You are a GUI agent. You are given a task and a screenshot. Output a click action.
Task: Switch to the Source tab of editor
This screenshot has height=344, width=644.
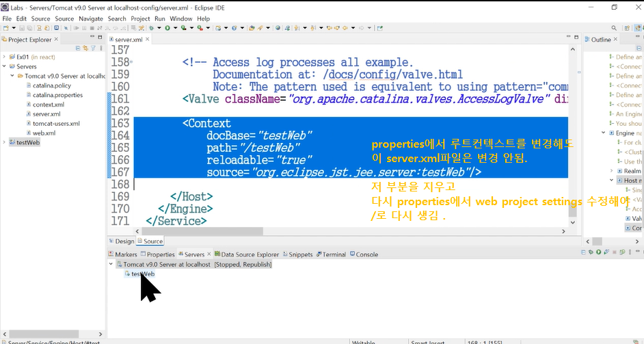(150, 241)
